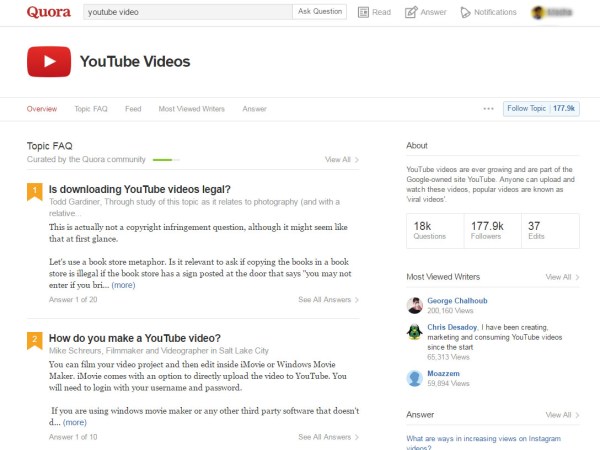
Task: Click See All Answers under first question
Action: pos(328,300)
